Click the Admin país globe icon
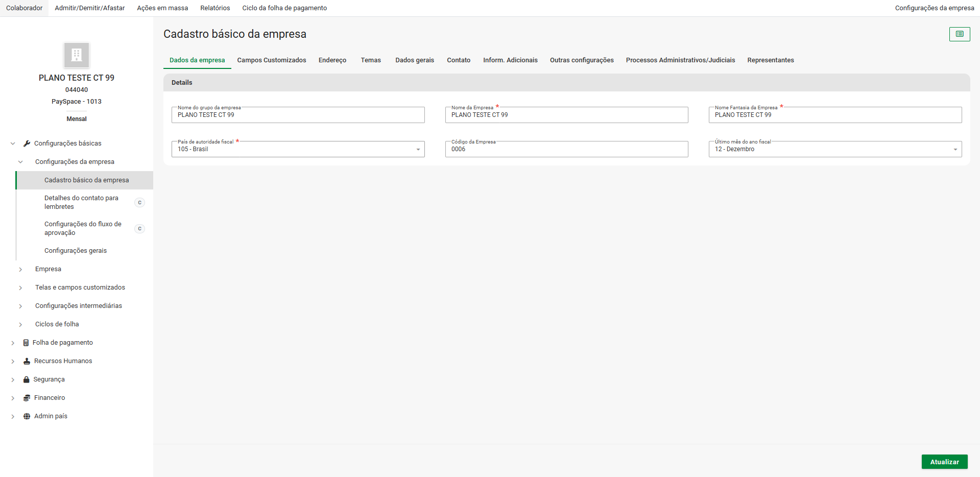Screen dimensions: 980x477 click(27, 416)
